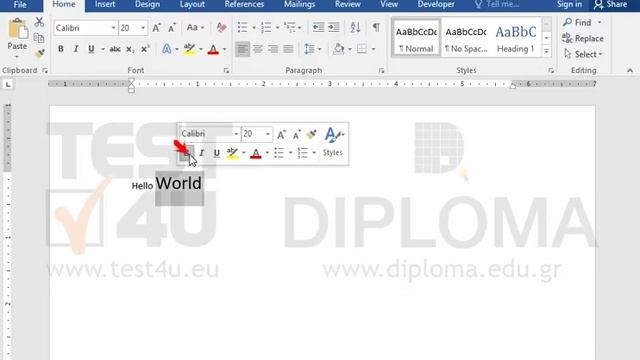
Task: Toggle Subscript formatting
Action: (x=130, y=49)
